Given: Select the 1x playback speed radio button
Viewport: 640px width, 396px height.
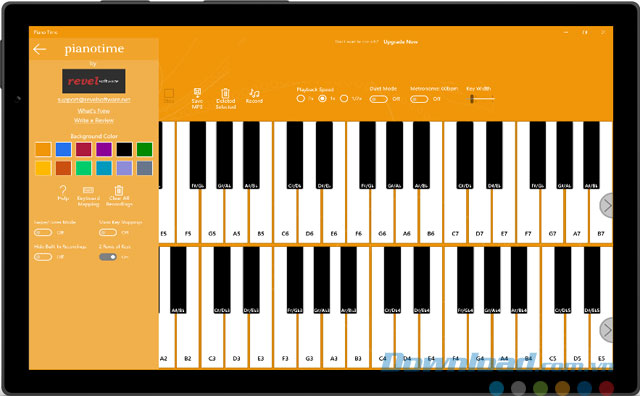Looking at the screenshot, I should point(322,98).
